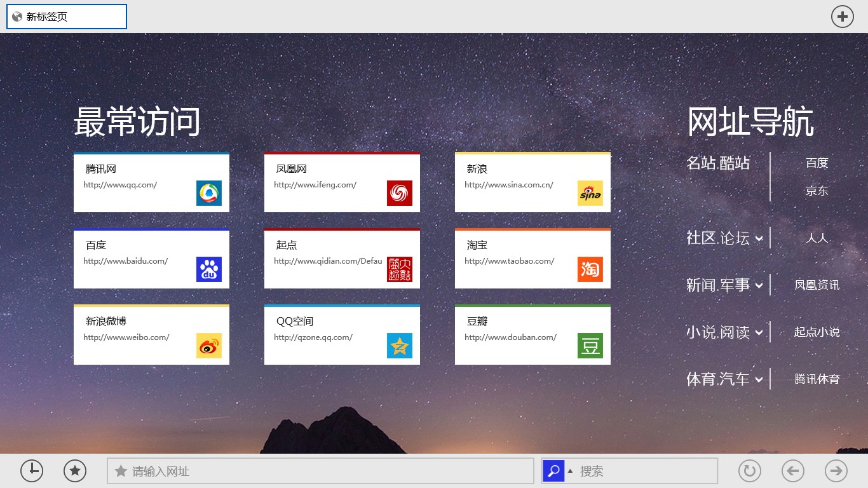Click the 起点 tile title
This screenshot has height=488, width=868.
pos(287,245)
